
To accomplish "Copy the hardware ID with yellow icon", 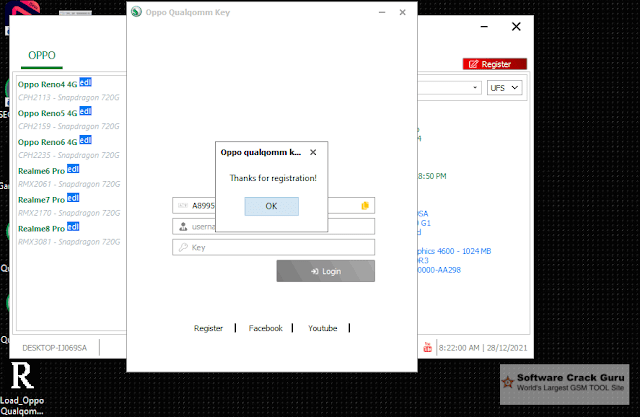I will (365, 206).
